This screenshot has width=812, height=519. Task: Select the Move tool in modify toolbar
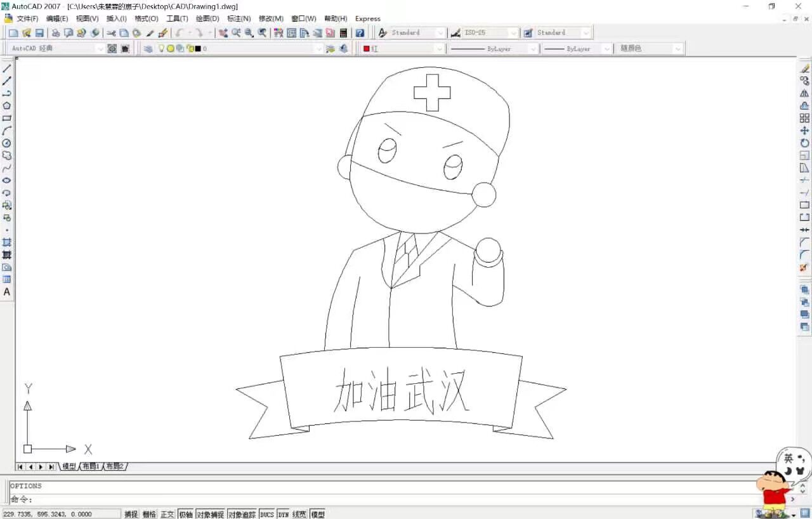(x=804, y=131)
